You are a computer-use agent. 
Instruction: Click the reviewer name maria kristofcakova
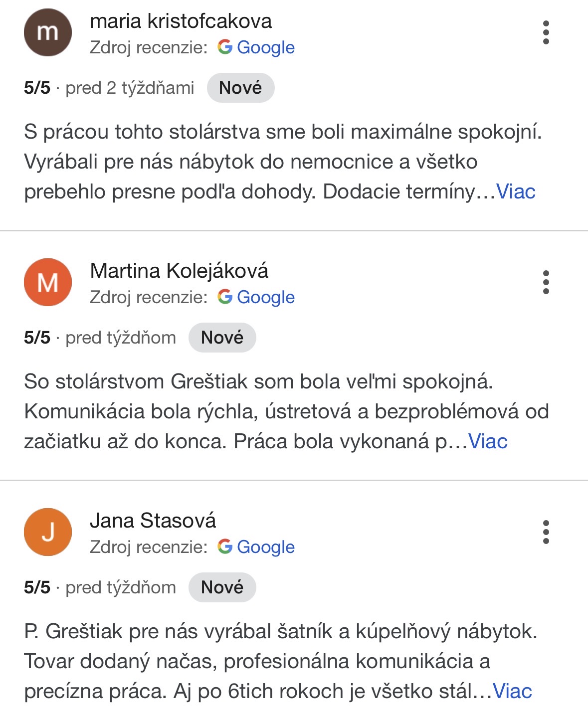coord(181,21)
